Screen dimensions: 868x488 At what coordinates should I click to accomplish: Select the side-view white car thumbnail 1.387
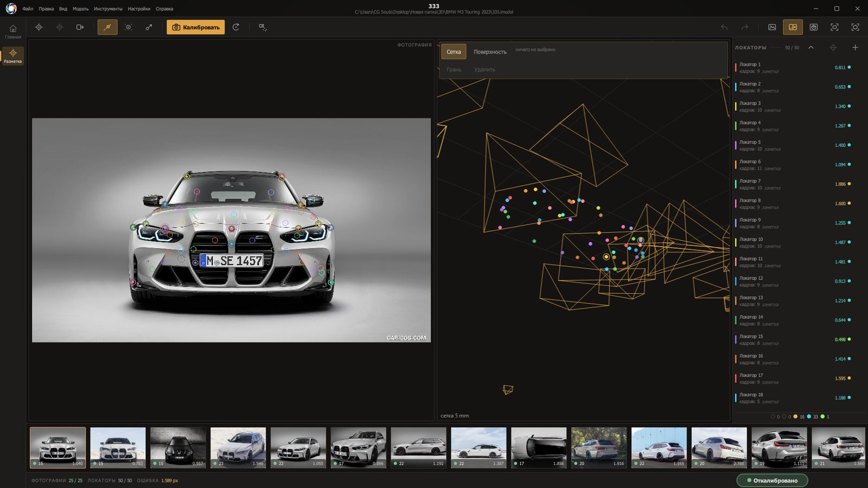tap(478, 448)
